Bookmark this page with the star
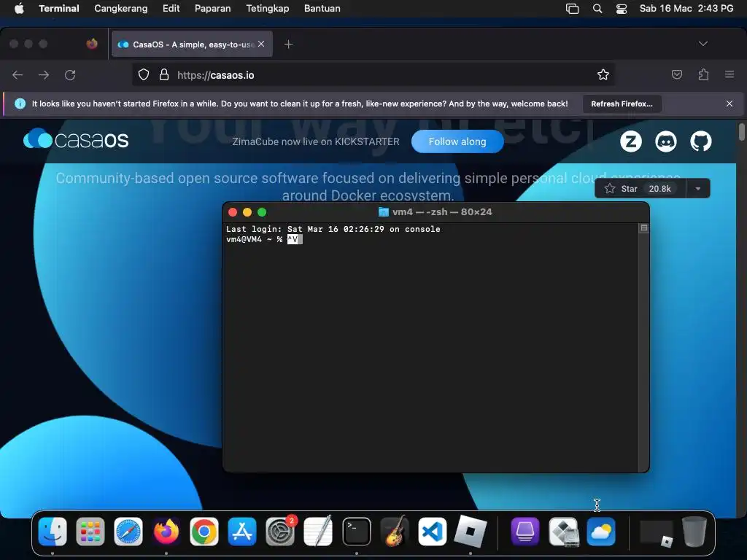747x560 pixels. [603, 75]
